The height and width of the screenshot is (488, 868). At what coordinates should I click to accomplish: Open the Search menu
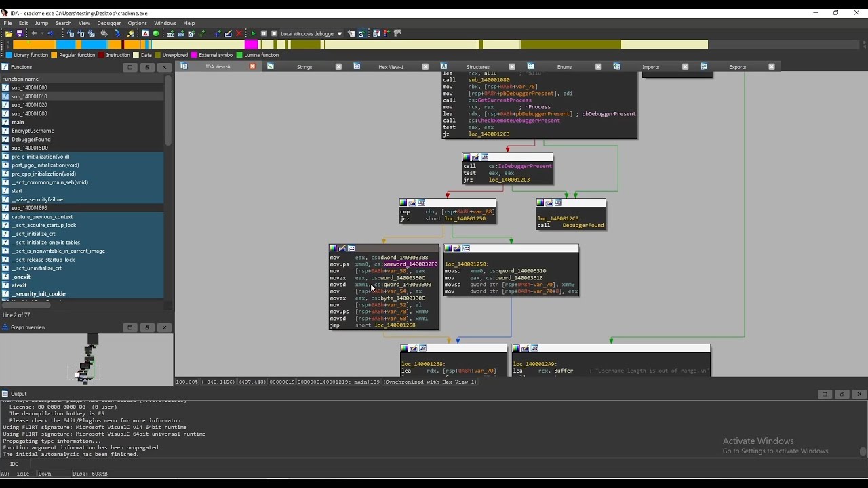(63, 23)
